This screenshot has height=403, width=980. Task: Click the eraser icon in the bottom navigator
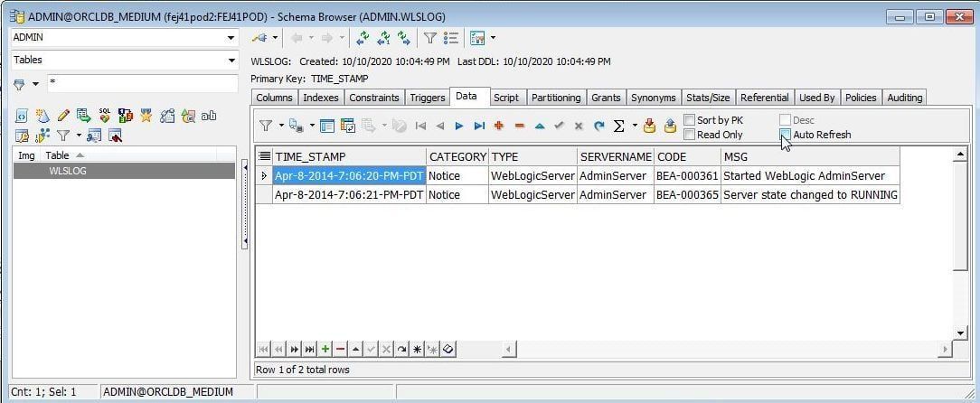448,350
